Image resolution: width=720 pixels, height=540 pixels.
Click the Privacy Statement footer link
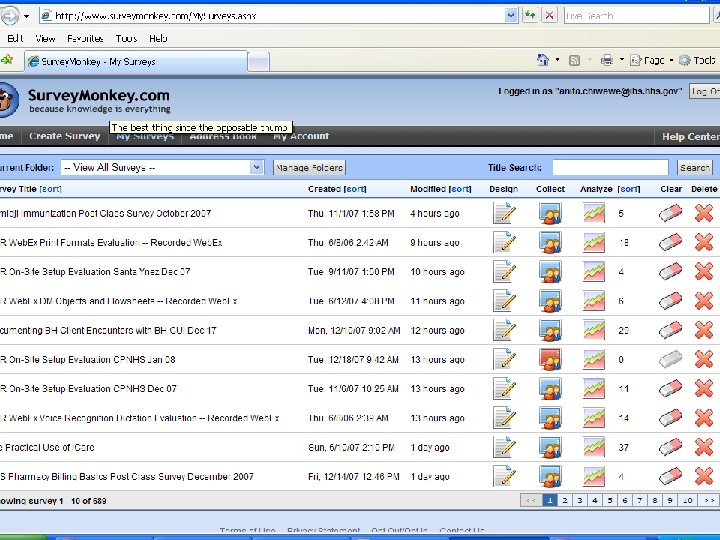(324, 530)
